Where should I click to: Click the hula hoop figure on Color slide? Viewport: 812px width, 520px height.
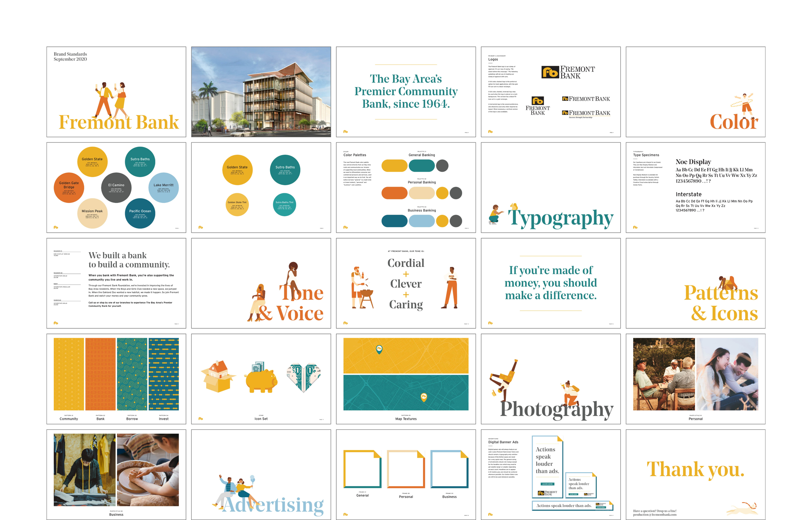(742, 106)
